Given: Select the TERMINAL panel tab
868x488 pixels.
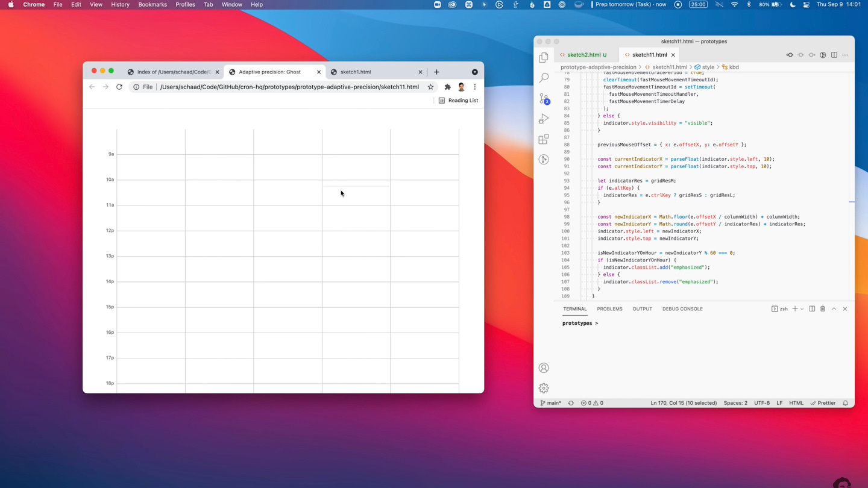Looking at the screenshot, I should (574, 309).
